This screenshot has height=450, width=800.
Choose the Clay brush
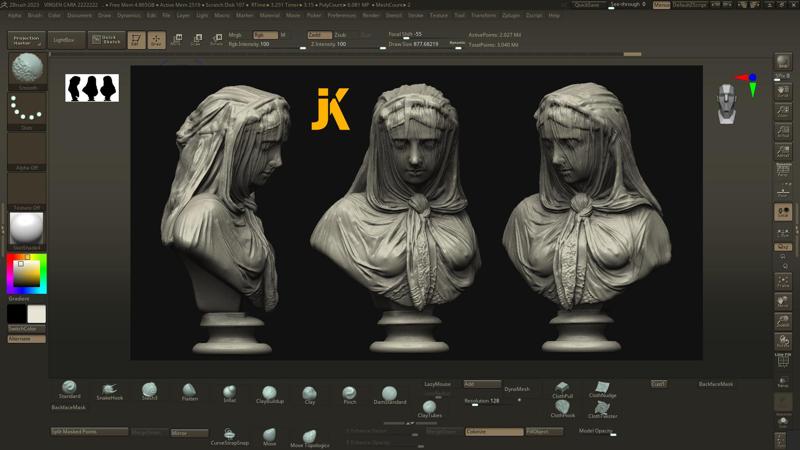tap(309, 395)
